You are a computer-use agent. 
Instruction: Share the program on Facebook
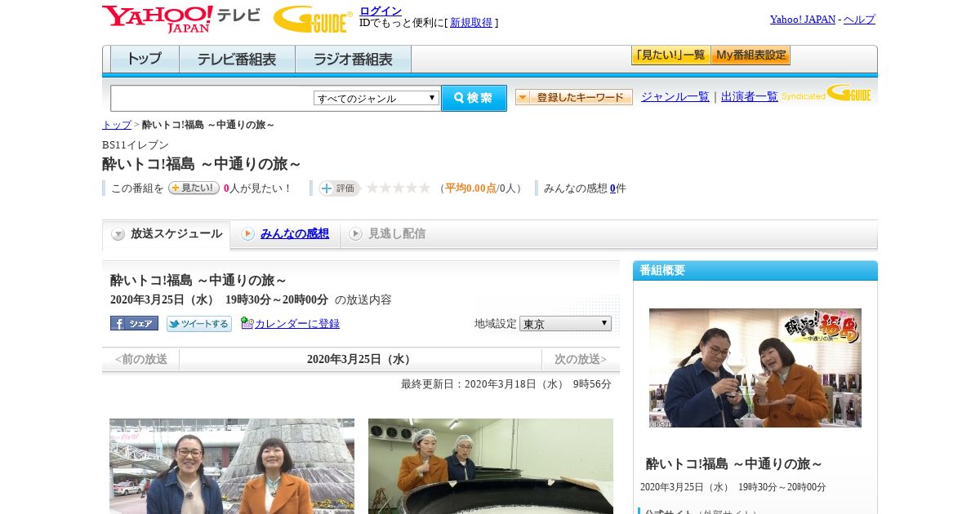pyautogui.click(x=134, y=323)
